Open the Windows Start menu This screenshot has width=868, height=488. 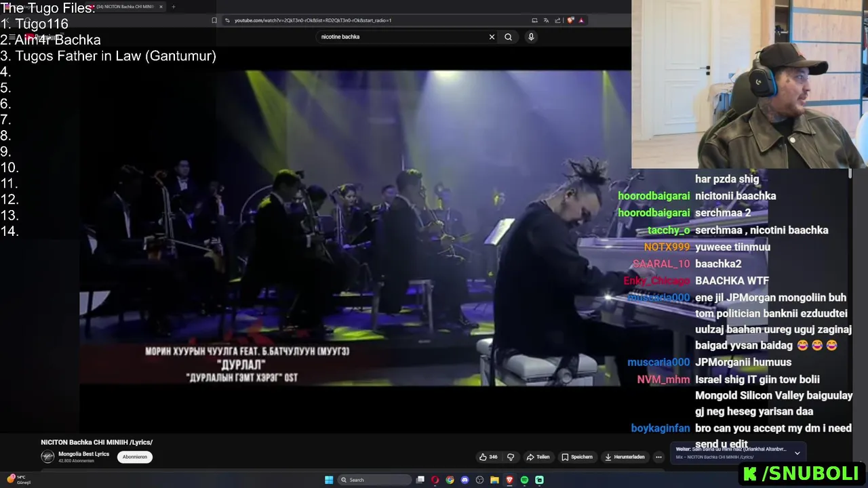point(329,480)
